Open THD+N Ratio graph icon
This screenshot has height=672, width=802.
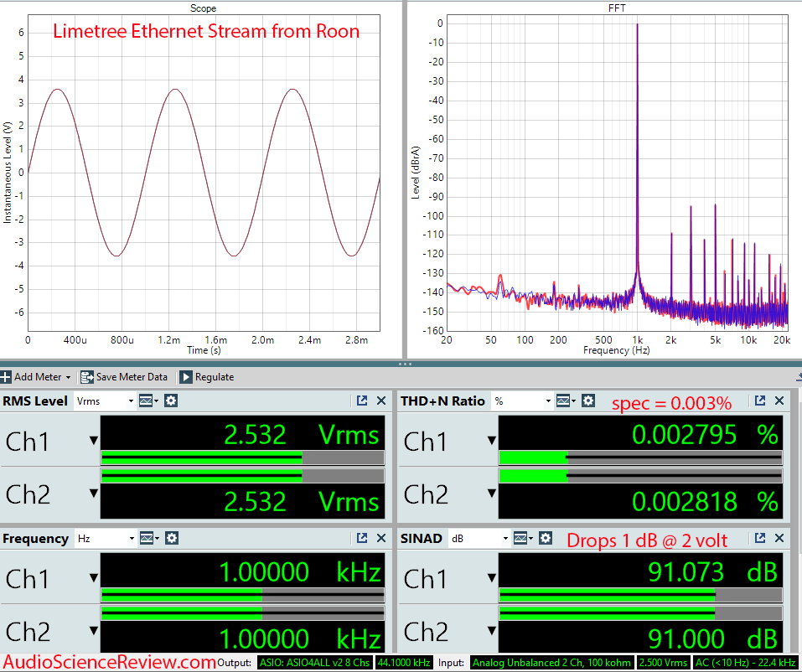[x=565, y=401]
